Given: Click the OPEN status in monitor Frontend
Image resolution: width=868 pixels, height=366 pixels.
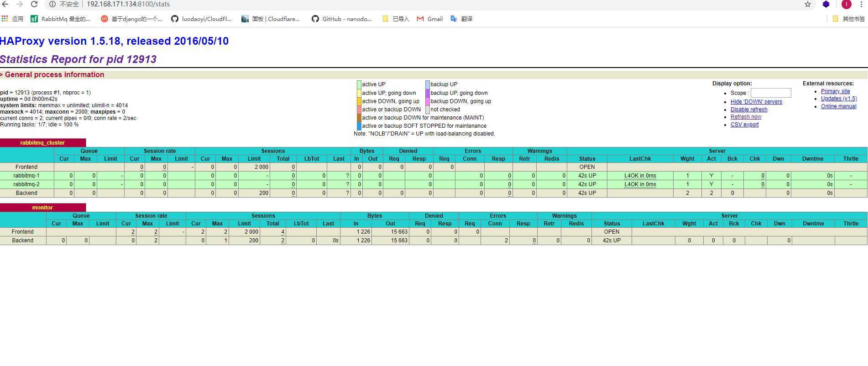Looking at the screenshot, I should pos(612,232).
